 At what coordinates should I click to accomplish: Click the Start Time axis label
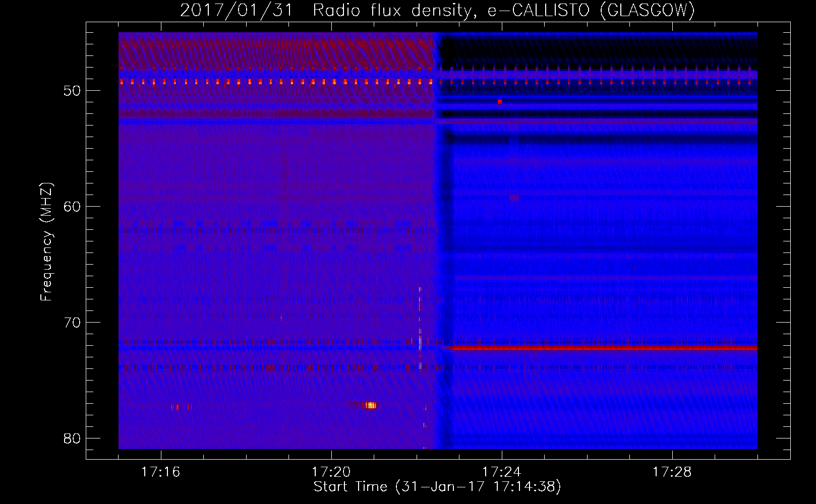[x=437, y=487]
